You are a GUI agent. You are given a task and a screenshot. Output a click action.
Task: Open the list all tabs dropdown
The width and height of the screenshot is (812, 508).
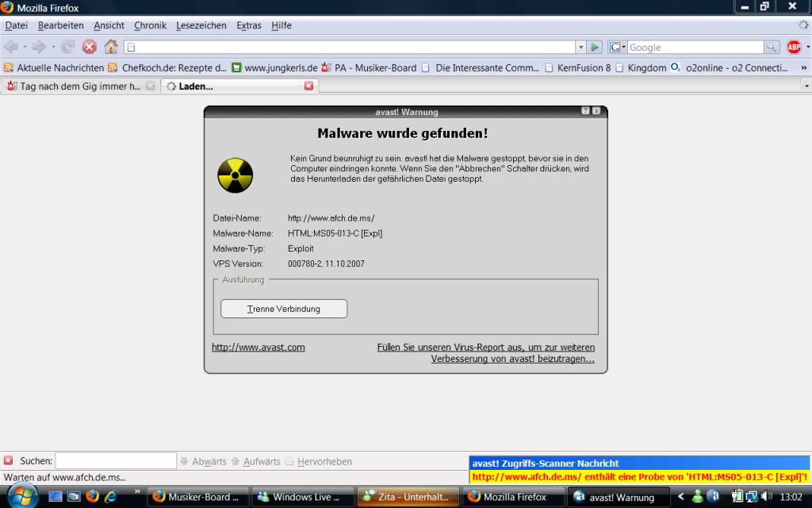806,86
